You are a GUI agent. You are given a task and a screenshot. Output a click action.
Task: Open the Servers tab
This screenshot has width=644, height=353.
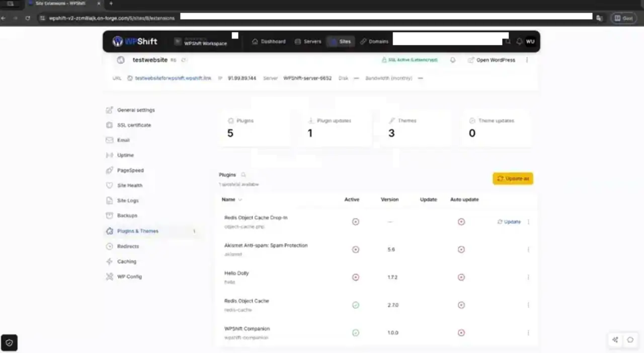(308, 41)
